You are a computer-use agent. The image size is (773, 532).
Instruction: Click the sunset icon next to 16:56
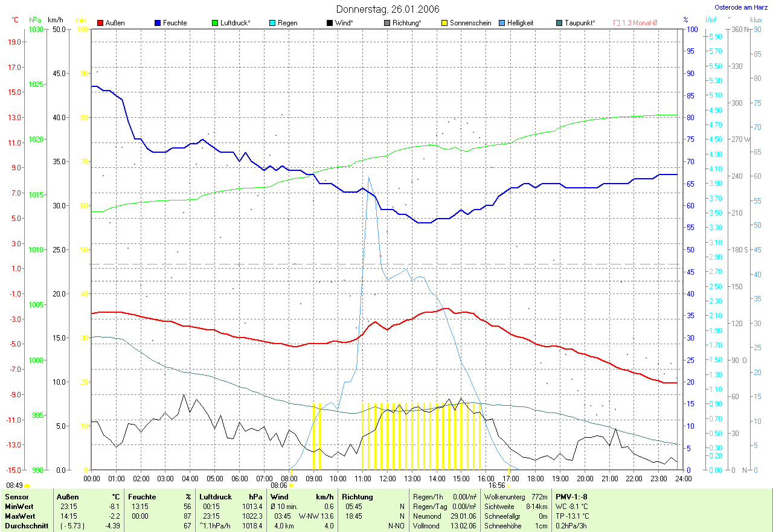508,485
